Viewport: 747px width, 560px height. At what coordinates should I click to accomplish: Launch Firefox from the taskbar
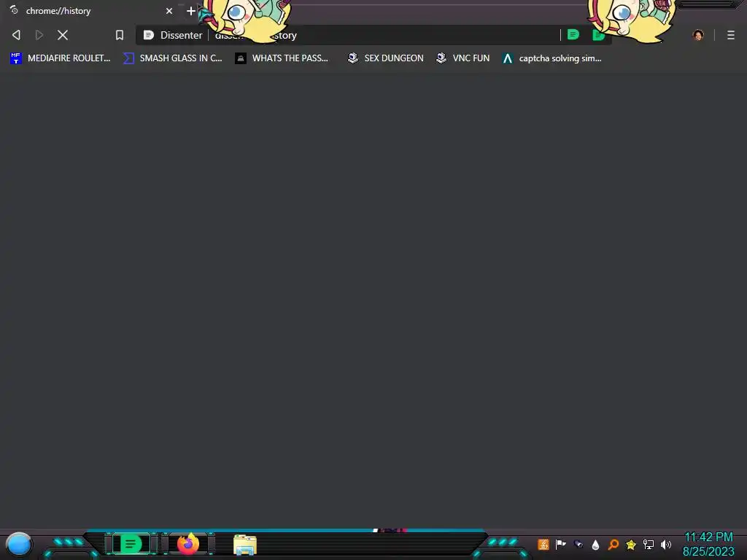[187, 544]
